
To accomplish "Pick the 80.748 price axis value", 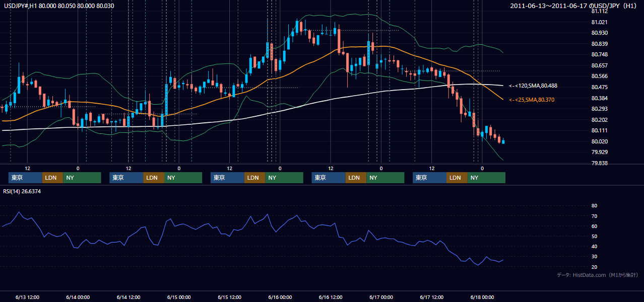I will click(x=599, y=54).
